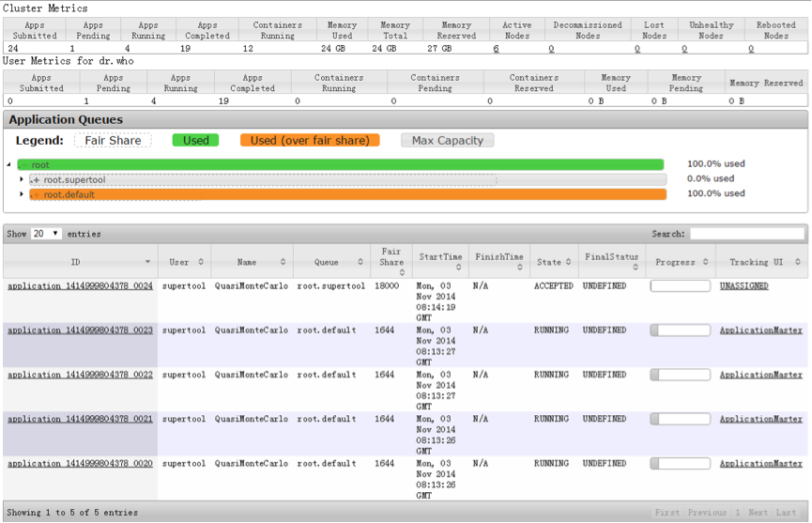
Task: Collapse the root queue arrow
Action: coord(8,164)
